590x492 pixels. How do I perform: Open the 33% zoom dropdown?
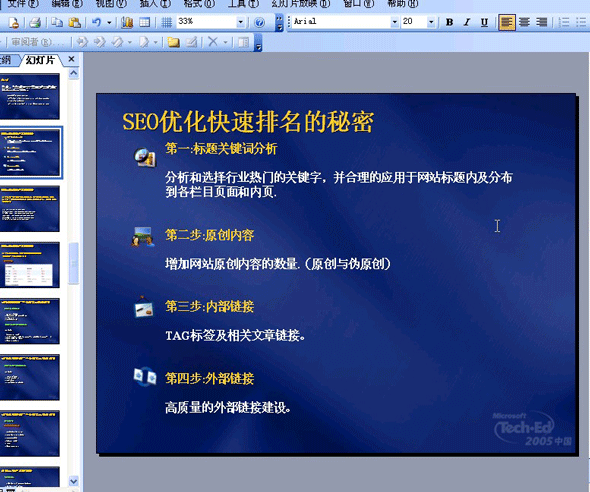[240, 22]
